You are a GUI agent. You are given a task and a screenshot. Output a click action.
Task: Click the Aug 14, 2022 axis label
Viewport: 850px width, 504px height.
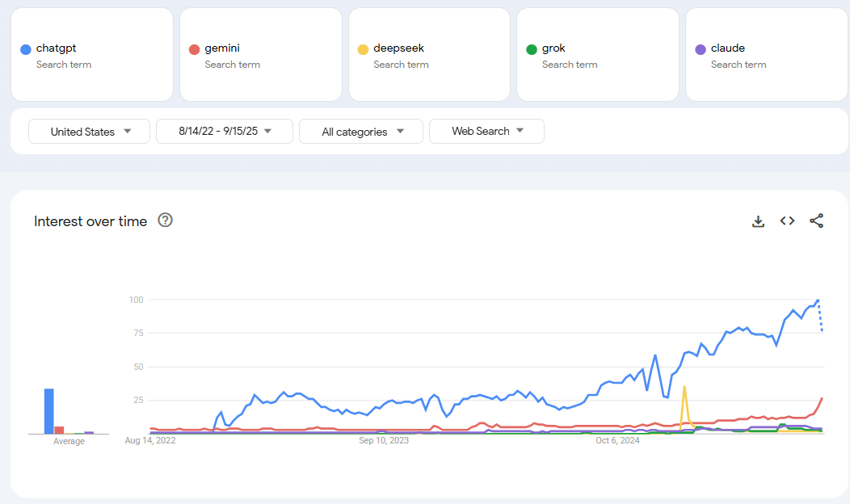pyautogui.click(x=150, y=440)
